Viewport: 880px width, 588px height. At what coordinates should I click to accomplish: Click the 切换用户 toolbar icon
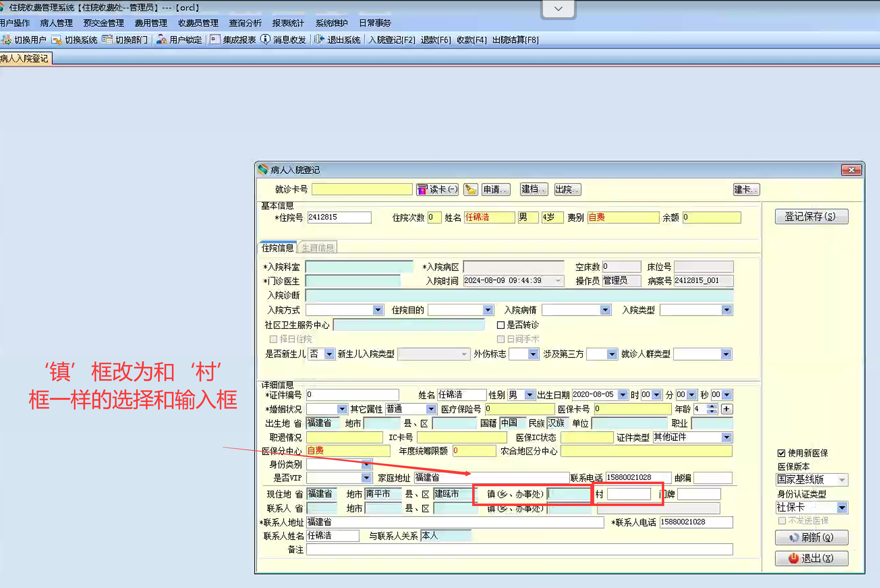(x=6, y=39)
